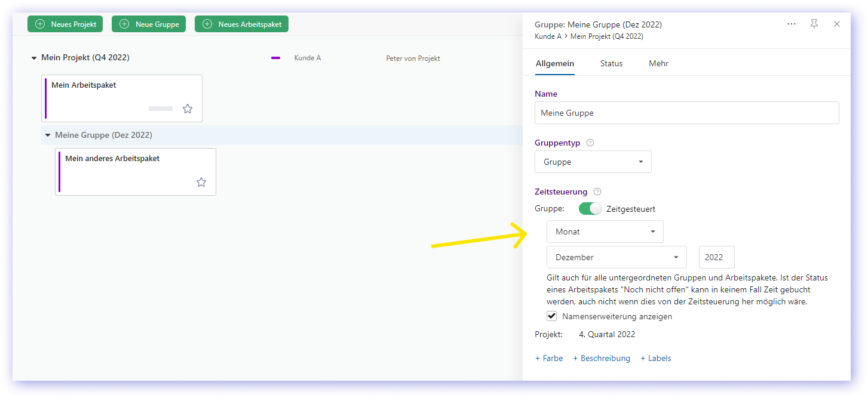
Task: Open the Mein Arbeitspaket card
Action: click(122, 98)
